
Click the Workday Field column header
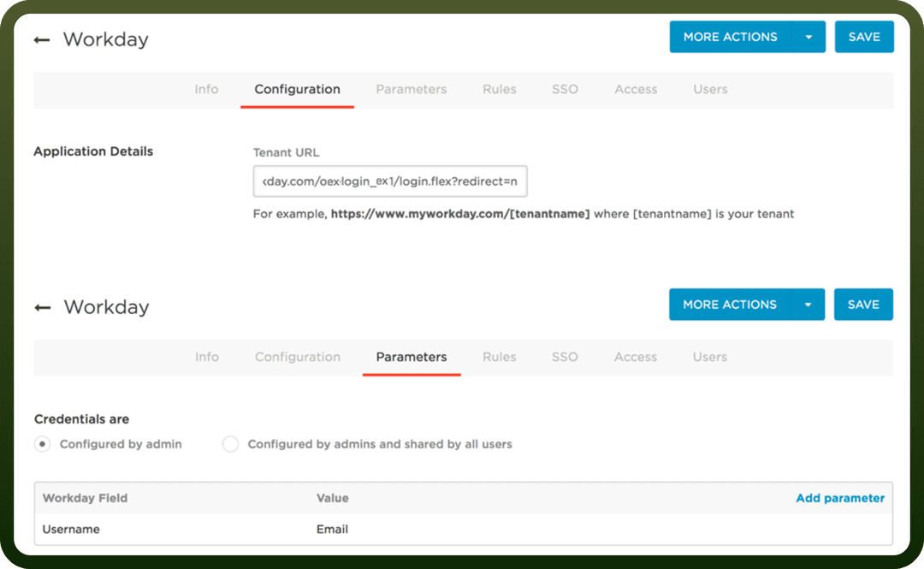(x=85, y=498)
